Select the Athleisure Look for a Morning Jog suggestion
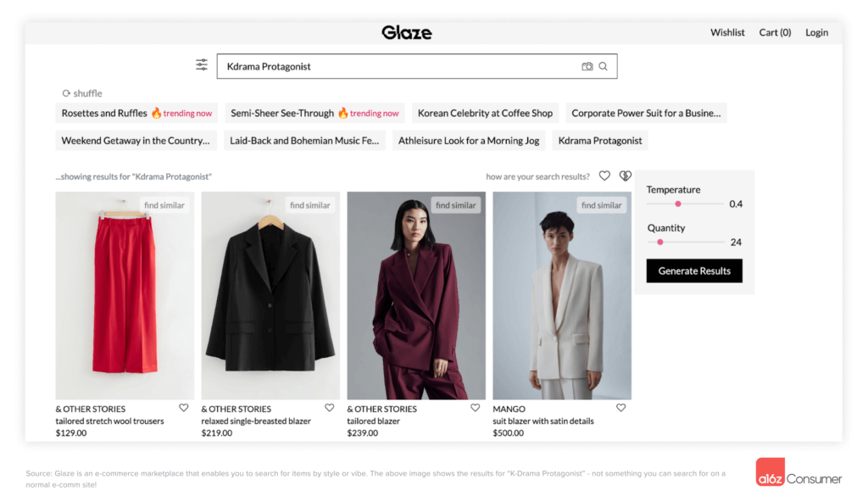This screenshot has height=502, width=868. click(469, 141)
